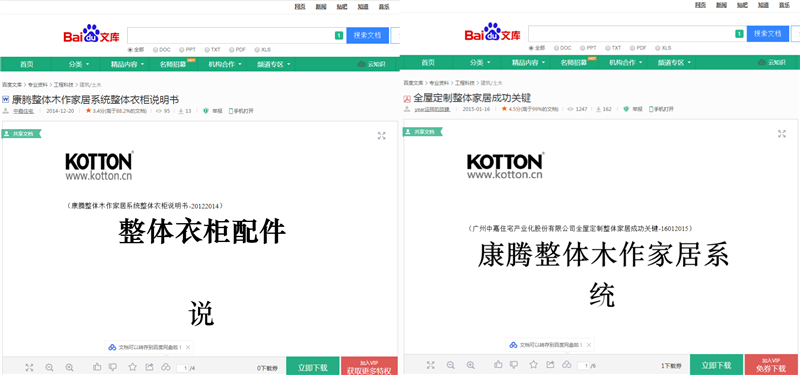Screen dimensions: 800x375
Task: Open 首页 tab on right page
Action: 428,62
